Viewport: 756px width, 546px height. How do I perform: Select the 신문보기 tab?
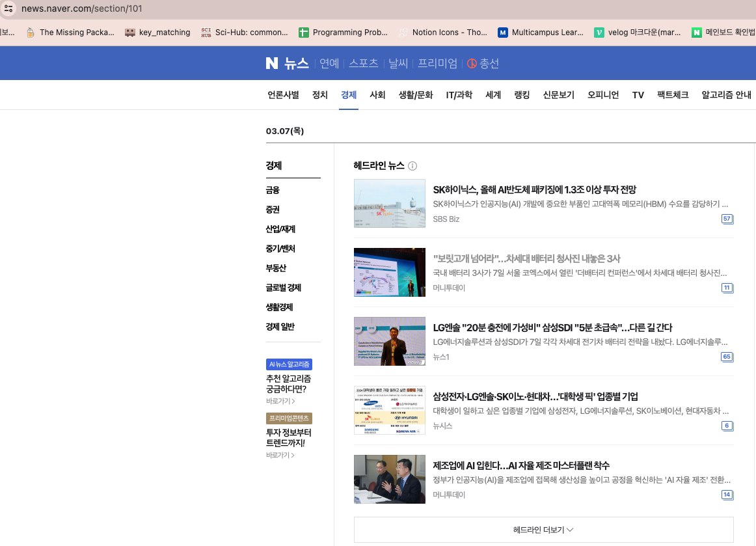(x=559, y=95)
